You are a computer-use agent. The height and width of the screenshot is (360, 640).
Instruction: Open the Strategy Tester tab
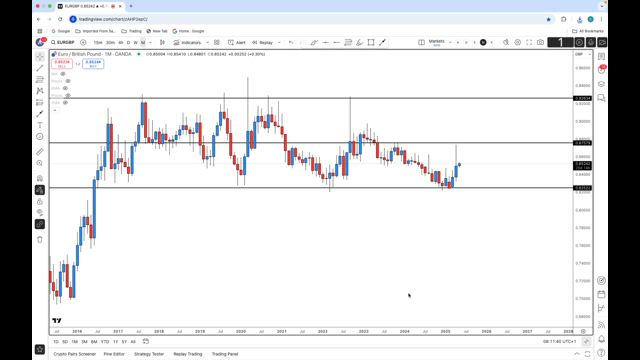point(149,354)
